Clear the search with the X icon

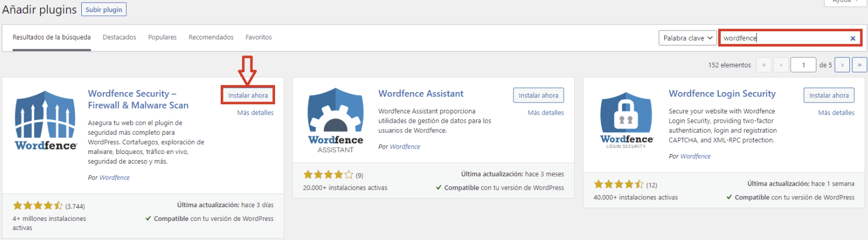[853, 38]
